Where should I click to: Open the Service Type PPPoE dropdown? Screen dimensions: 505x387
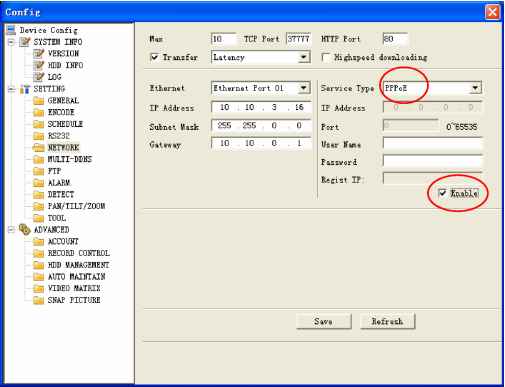point(475,88)
